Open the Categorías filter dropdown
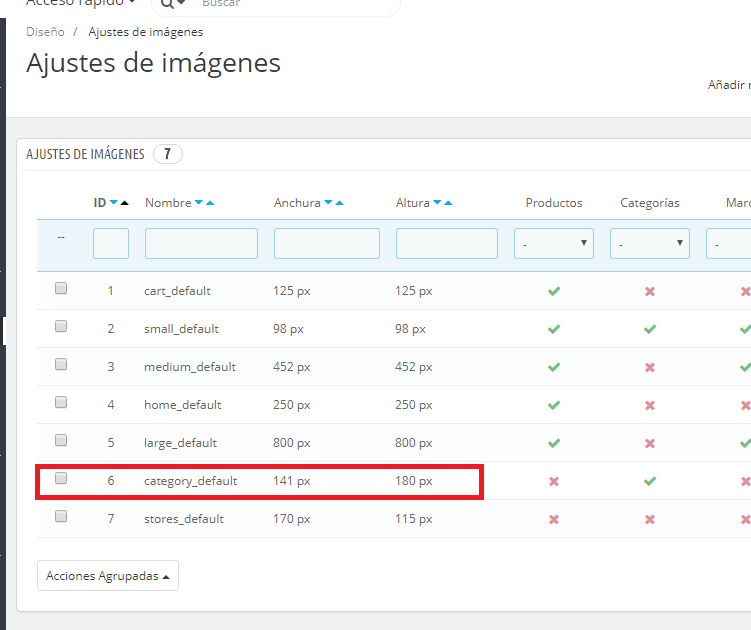Image resolution: width=751 pixels, height=630 pixels. point(649,243)
